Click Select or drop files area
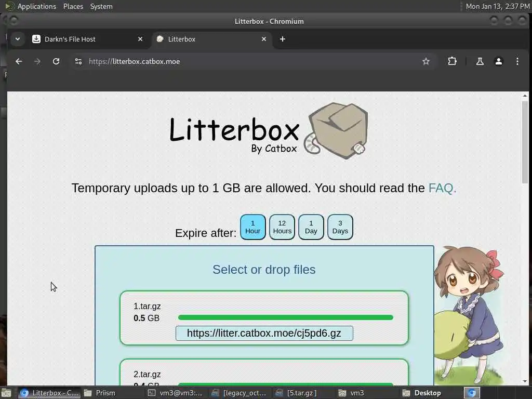This screenshot has width=532, height=399. [264, 270]
